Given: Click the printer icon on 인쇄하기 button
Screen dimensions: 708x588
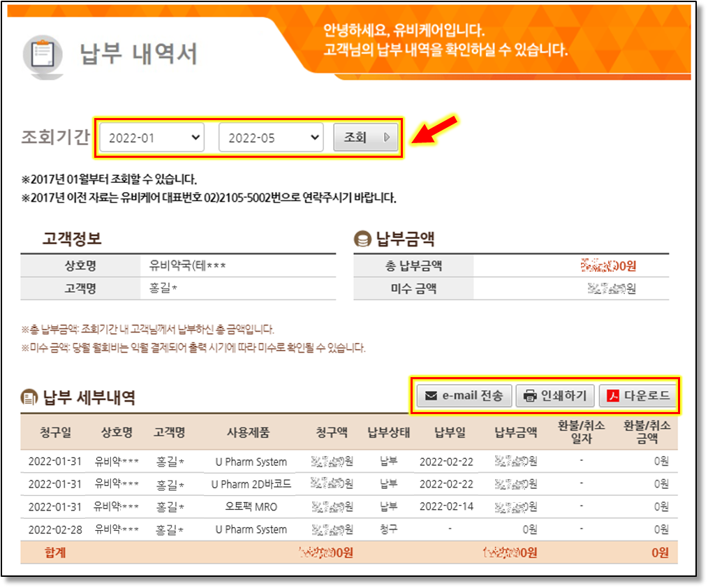Looking at the screenshot, I should 530,396.
